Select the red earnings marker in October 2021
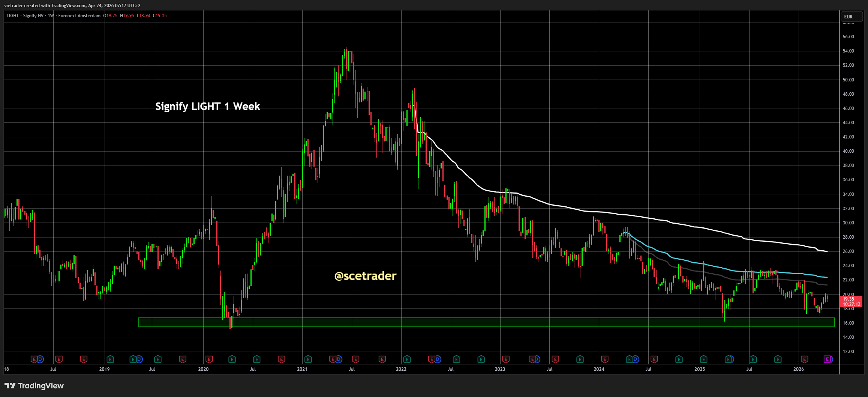This screenshot has width=868, height=397. pyautogui.click(x=382, y=359)
